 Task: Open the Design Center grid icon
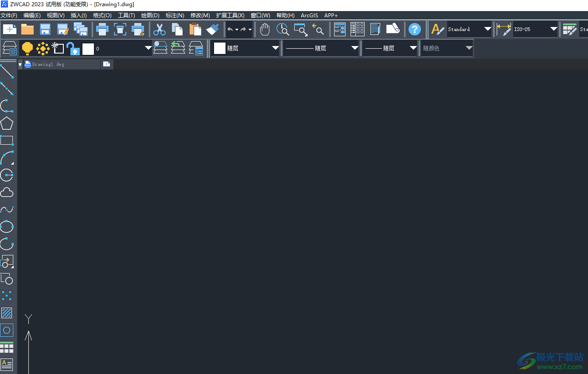point(357,29)
